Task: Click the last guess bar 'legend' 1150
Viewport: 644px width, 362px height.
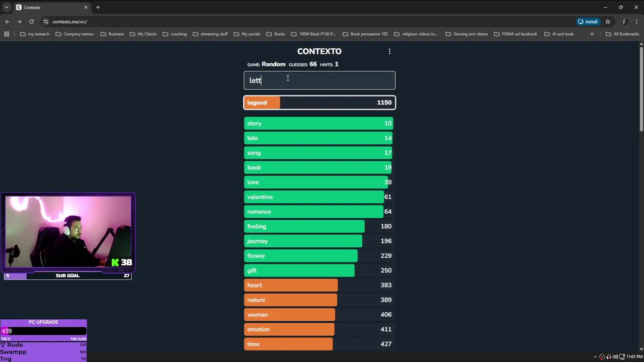Action: coord(319,103)
